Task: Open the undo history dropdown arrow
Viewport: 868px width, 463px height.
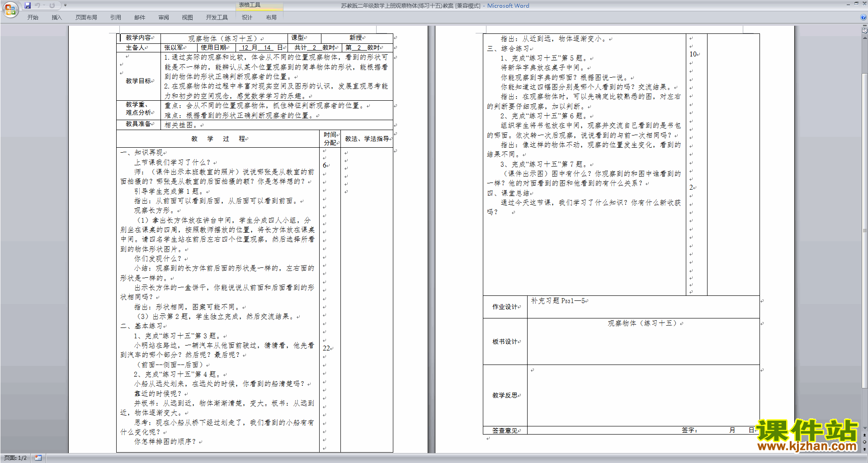Action: 44,5
